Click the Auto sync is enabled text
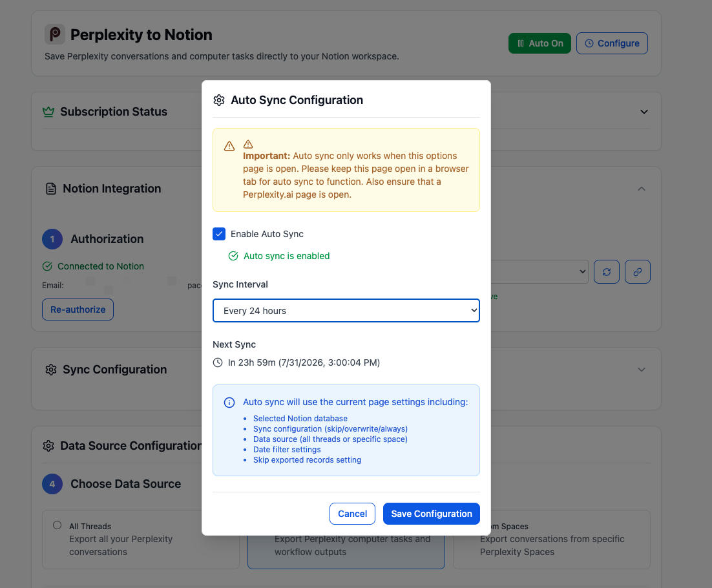This screenshot has width=712, height=588. tap(286, 256)
